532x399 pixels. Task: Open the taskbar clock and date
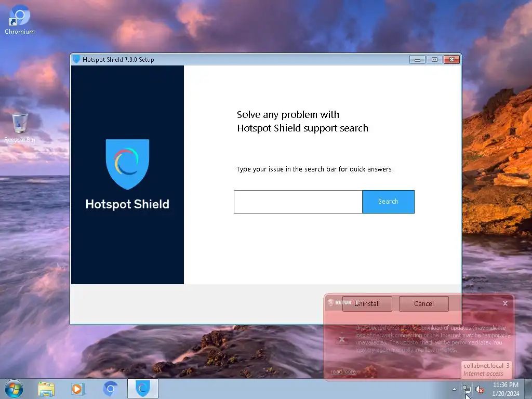[506, 389]
